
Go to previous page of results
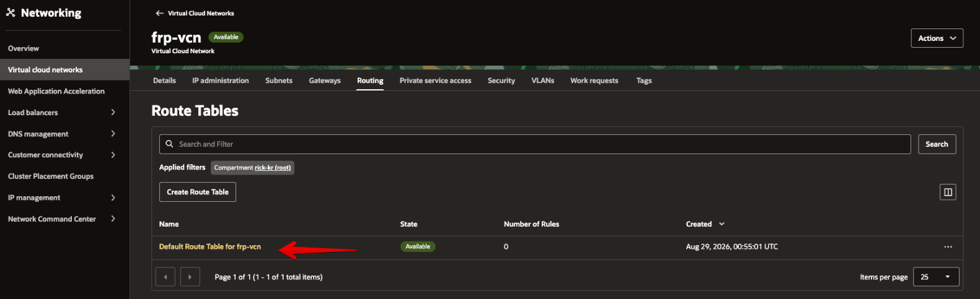(166, 277)
